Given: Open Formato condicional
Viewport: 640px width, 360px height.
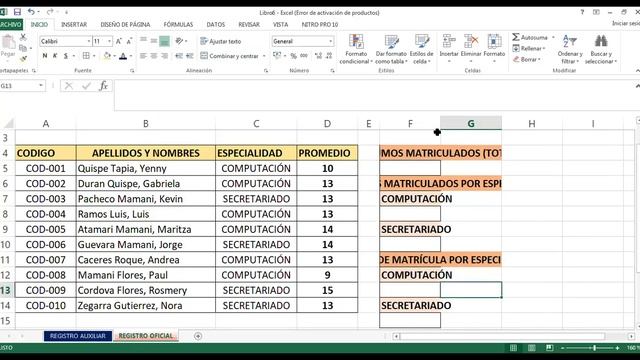Looking at the screenshot, I should [x=356, y=49].
